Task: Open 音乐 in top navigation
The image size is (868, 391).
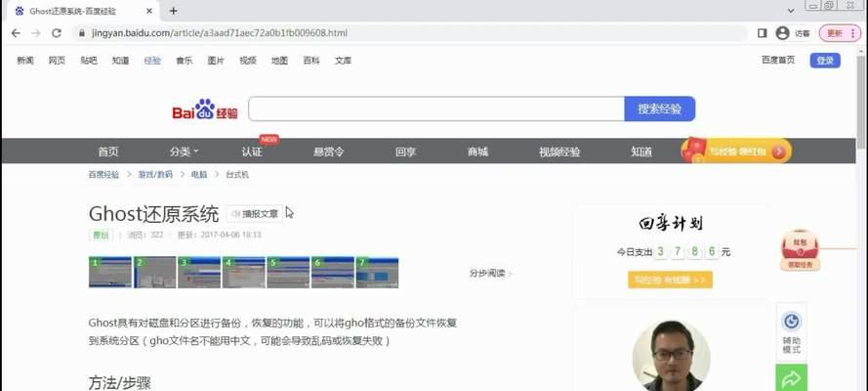Action: tap(184, 61)
